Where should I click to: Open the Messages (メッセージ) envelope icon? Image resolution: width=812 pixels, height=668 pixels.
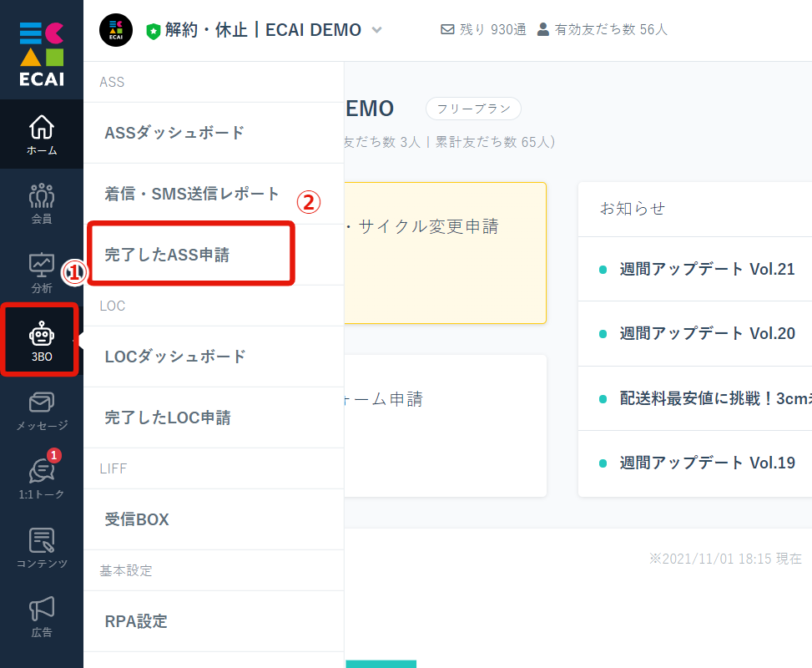pyautogui.click(x=42, y=410)
